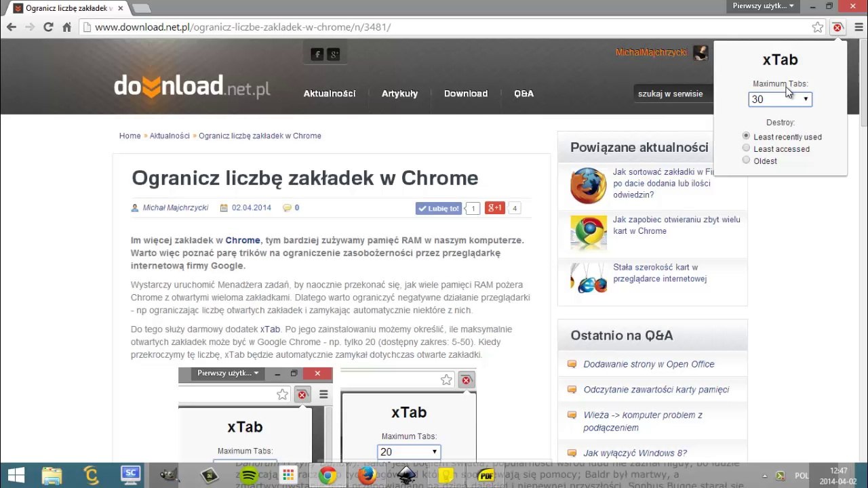Bookmark this page with the star icon
Image resolution: width=868 pixels, height=488 pixels.
818,27
